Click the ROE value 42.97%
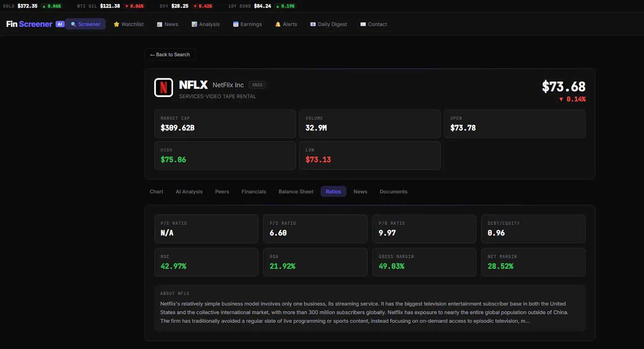This screenshot has height=349, width=644. coord(173,266)
